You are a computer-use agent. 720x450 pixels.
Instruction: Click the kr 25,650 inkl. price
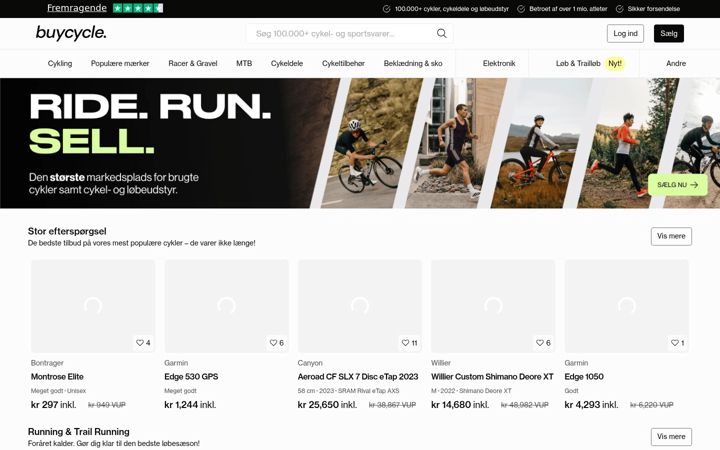click(327, 405)
